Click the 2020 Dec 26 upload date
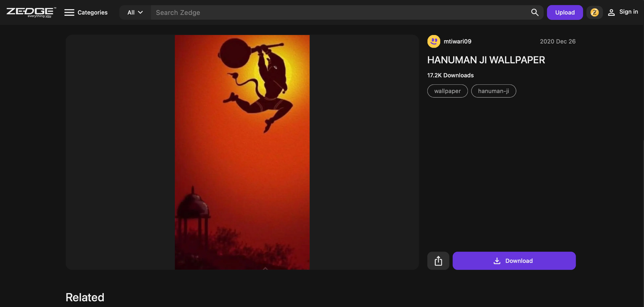The height and width of the screenshot is (307, 644). (557, 41)
